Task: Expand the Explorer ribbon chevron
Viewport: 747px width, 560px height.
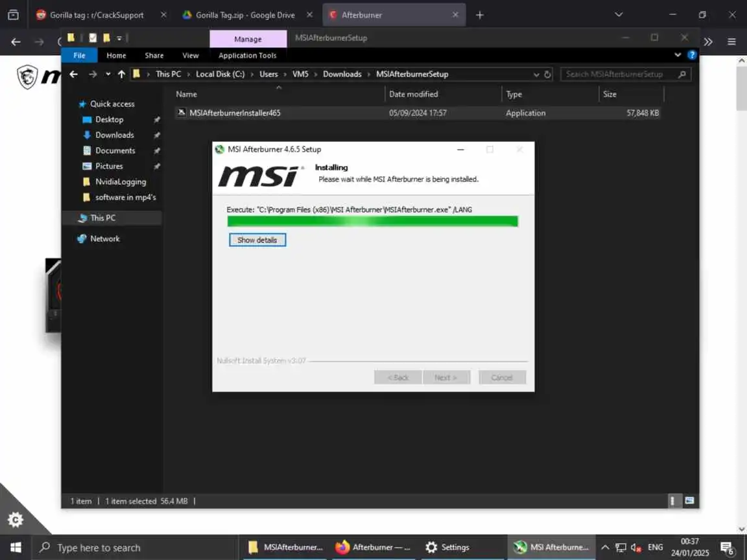Action: point(678,54)
